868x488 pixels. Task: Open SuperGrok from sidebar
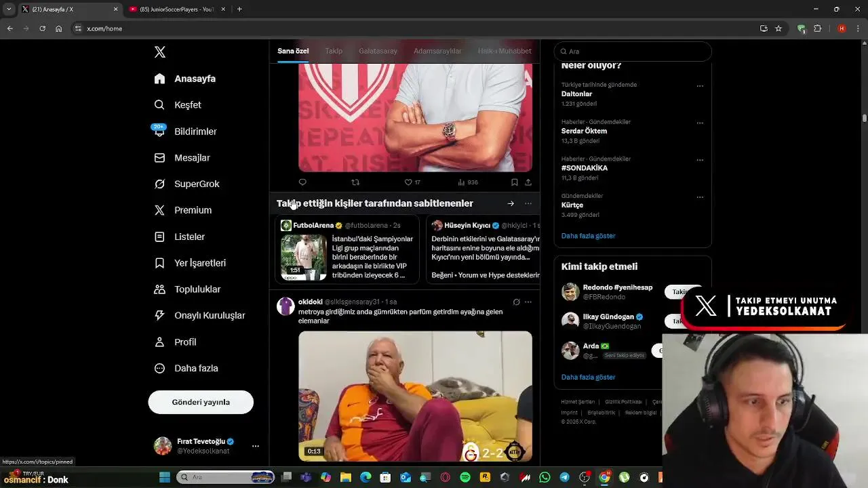pos(186,184)
